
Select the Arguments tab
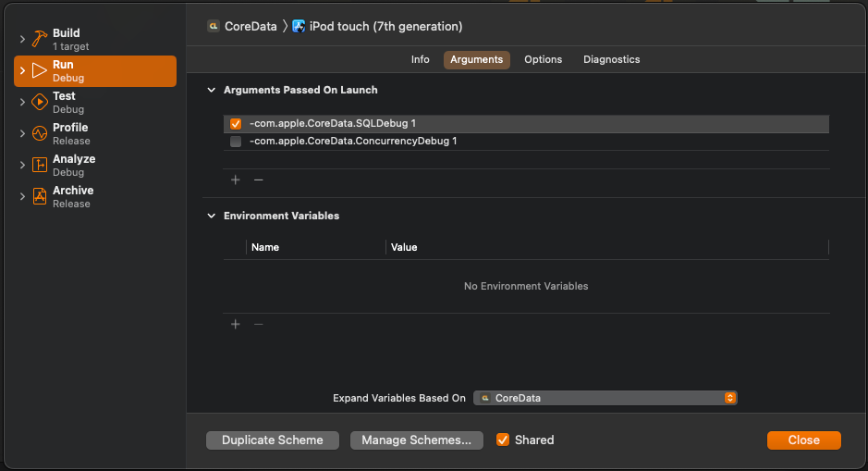point(477,59)
